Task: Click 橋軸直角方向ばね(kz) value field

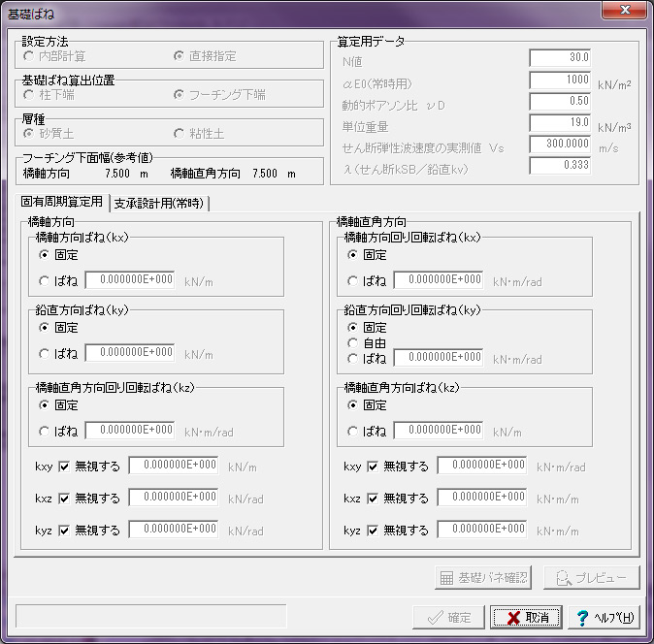Action: coord(439,431)
